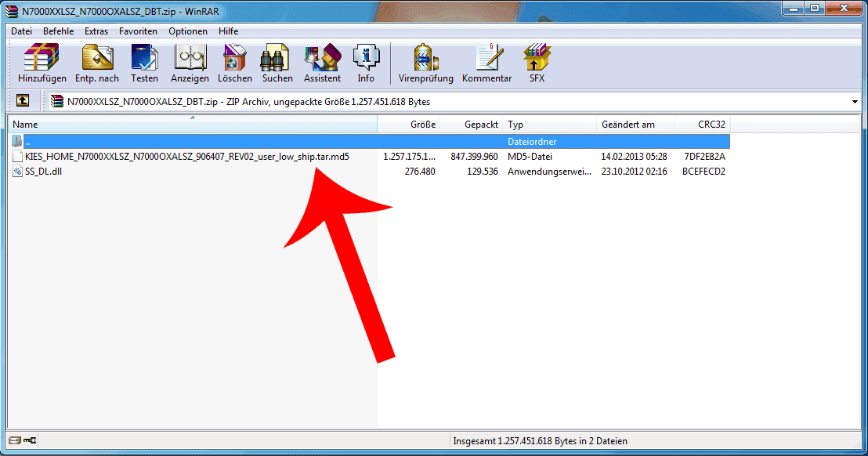This screenshot has width=868, height=456.
Task: Click the Löschen delete icon
Action: 235,57
